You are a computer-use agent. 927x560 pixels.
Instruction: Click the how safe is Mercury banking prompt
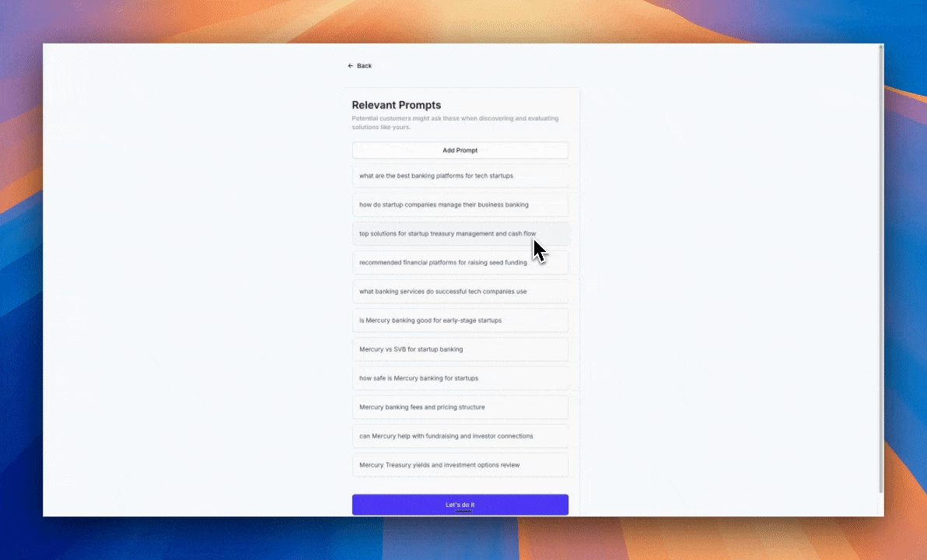tap(460, 378)
